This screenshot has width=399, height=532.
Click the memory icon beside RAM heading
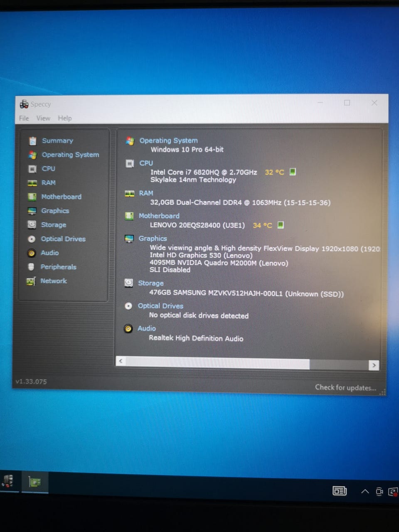(130, 193)
